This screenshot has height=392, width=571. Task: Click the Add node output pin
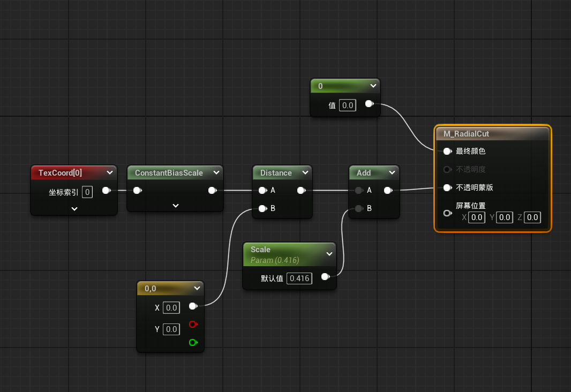[x=387, y=190]
